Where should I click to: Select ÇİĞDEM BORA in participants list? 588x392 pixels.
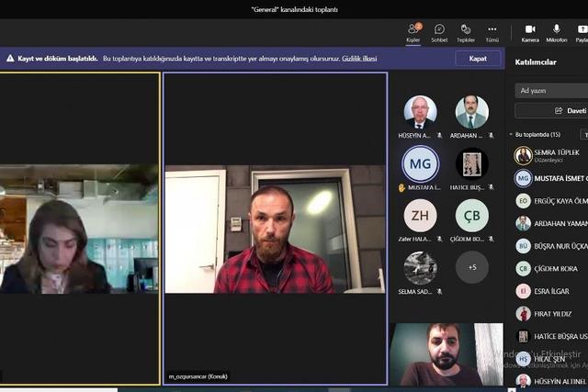(x=550, y=268)
